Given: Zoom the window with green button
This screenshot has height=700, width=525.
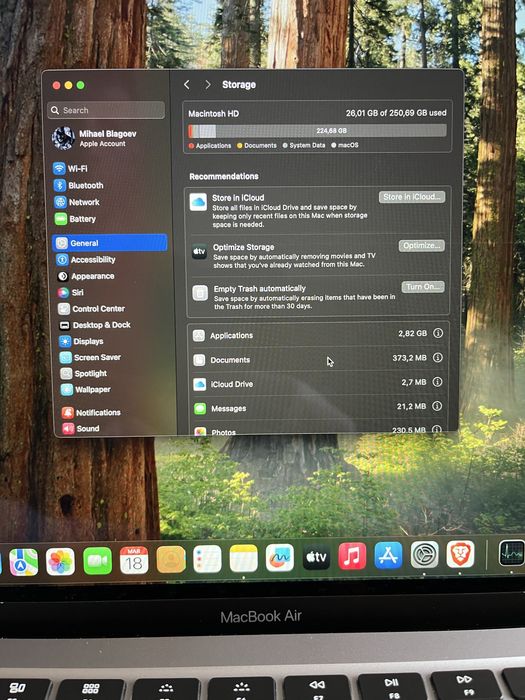Looking at the screenshot, I should tap(80, 85).
